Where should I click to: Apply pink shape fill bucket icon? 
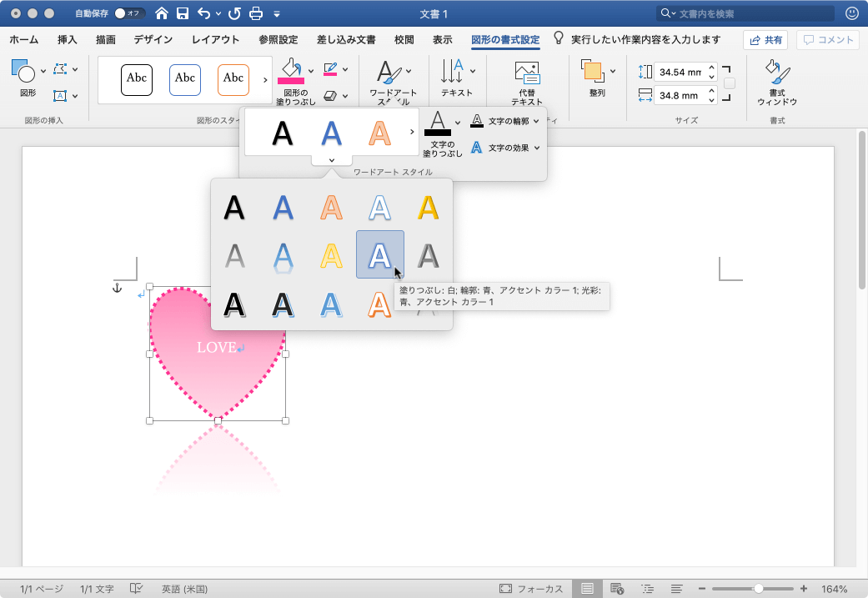(x=291, y=71)
